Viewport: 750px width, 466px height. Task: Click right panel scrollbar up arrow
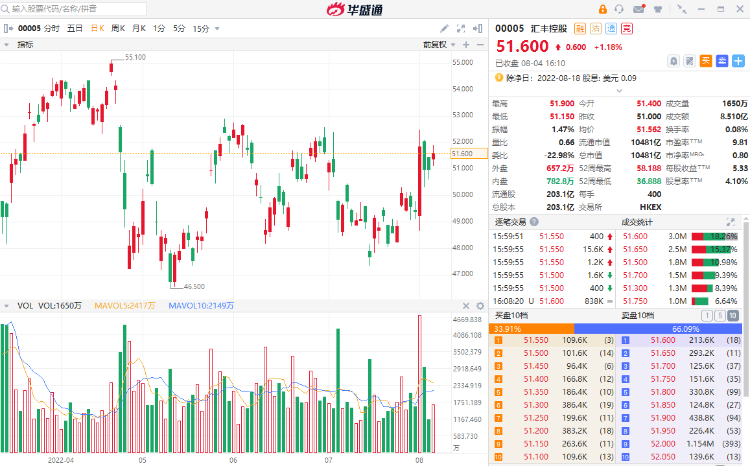pos(746,219)
